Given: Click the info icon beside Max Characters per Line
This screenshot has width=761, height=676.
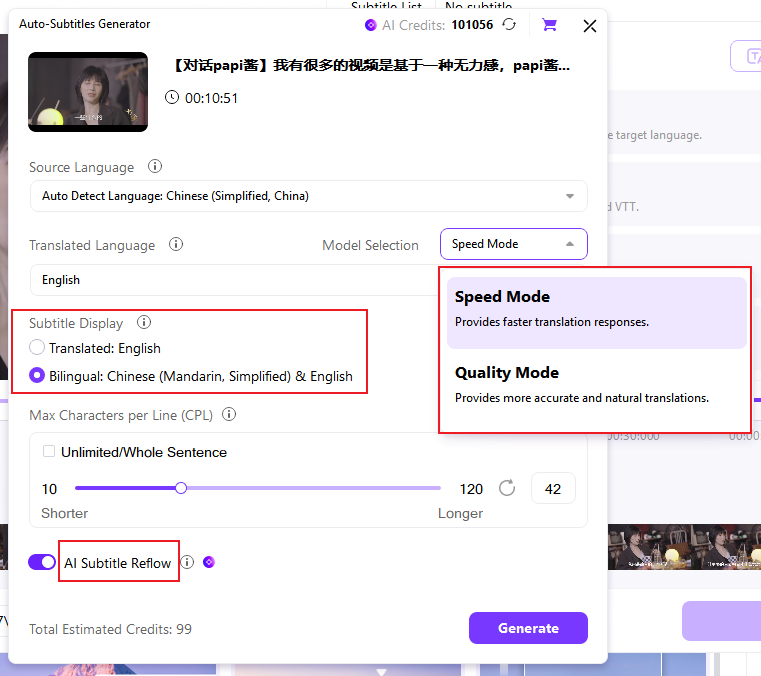Looking at the screenshot, I should pyautogui.click(x=229, y=414).
